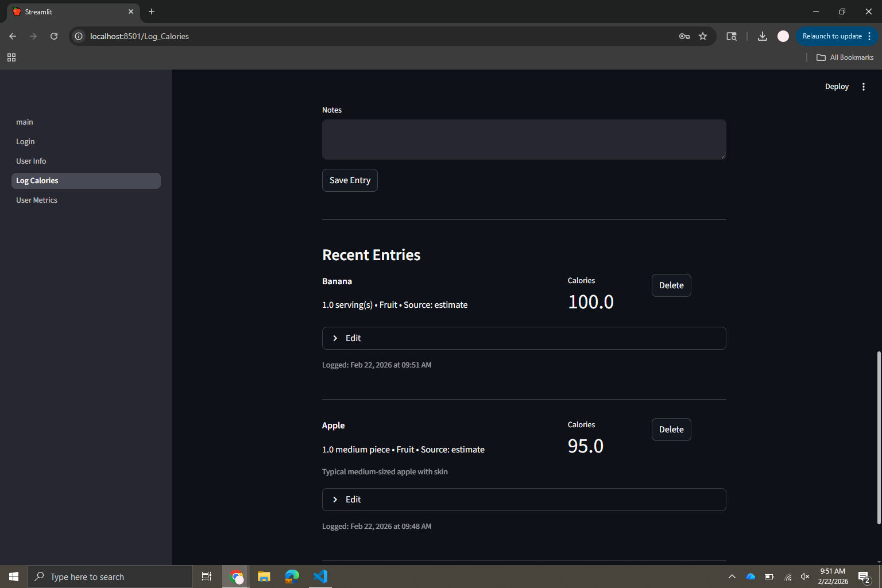Open the password manager key icon
The image size is (882, 588).
[684, 36]
